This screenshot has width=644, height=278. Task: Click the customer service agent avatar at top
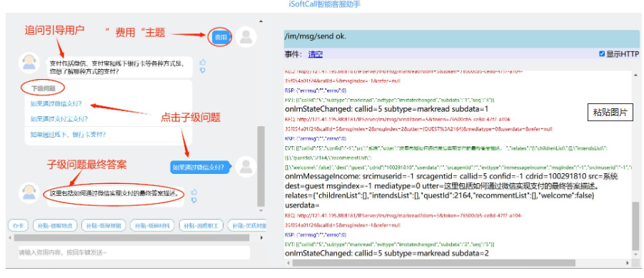pos(29,62)
